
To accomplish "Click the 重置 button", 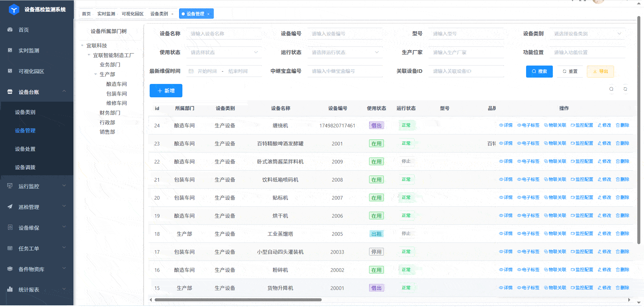I will [x=570, y=72].
